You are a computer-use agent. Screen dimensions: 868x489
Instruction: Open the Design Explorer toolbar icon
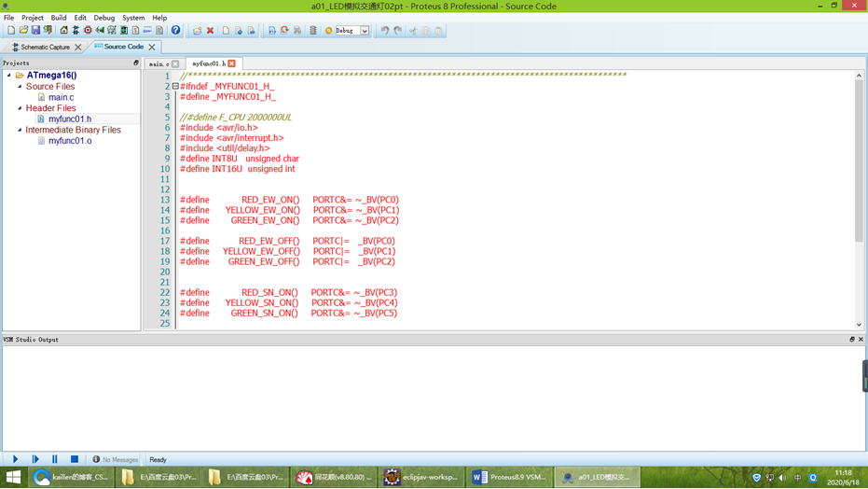click(x=124, y=31)
